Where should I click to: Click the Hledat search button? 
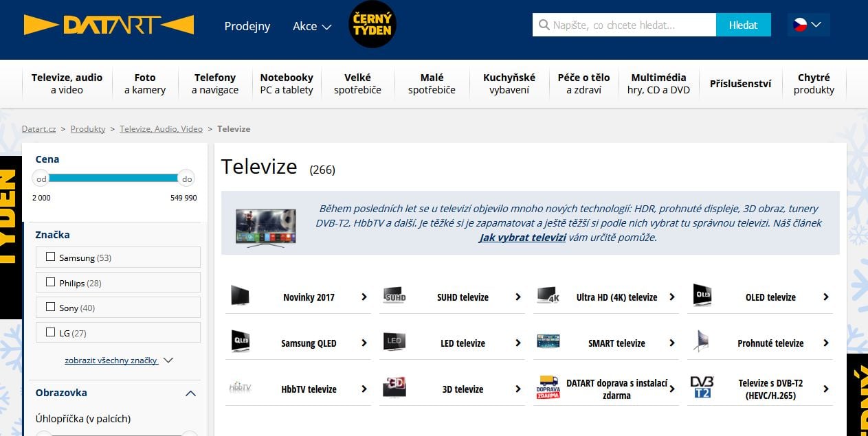click(x=743, y=24)
